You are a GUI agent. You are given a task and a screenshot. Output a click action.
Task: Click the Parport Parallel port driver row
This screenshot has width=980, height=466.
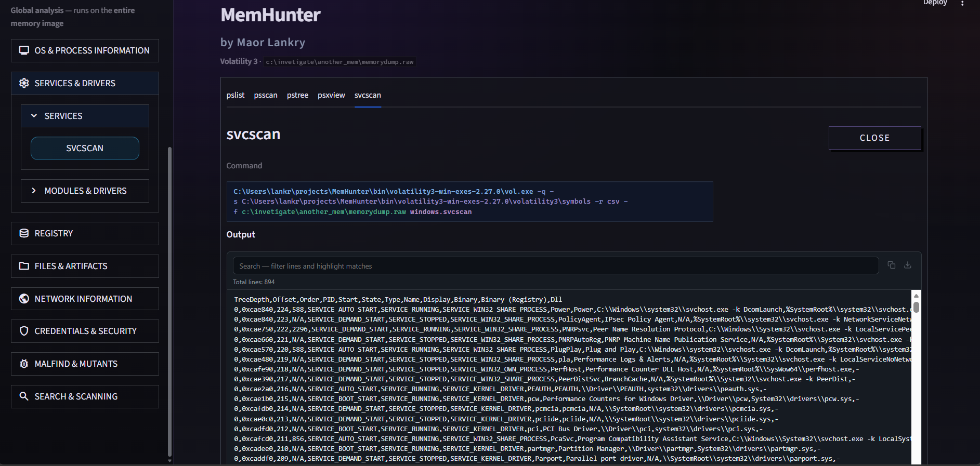(x=537, y=459)
